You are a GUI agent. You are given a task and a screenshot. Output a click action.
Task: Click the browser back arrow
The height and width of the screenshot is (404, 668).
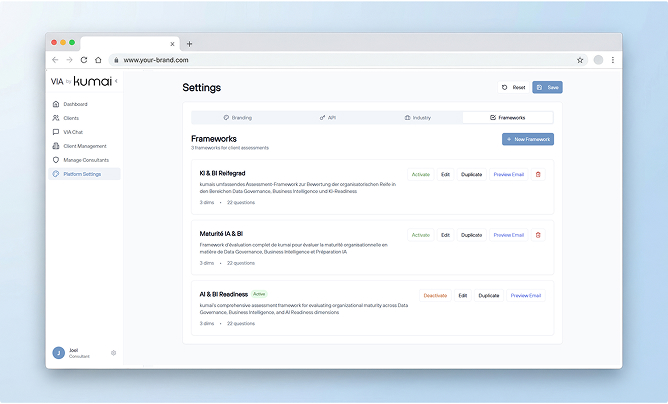[55, 60]
